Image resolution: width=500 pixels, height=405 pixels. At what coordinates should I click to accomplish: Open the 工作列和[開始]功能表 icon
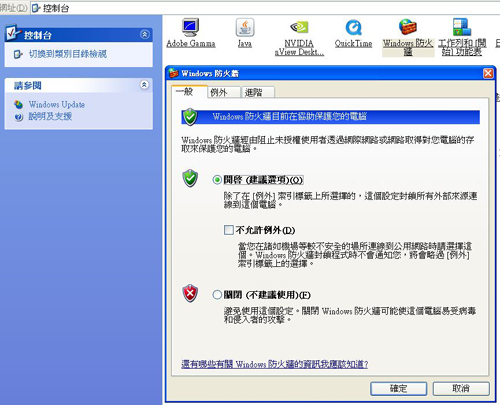pos(462,27)
